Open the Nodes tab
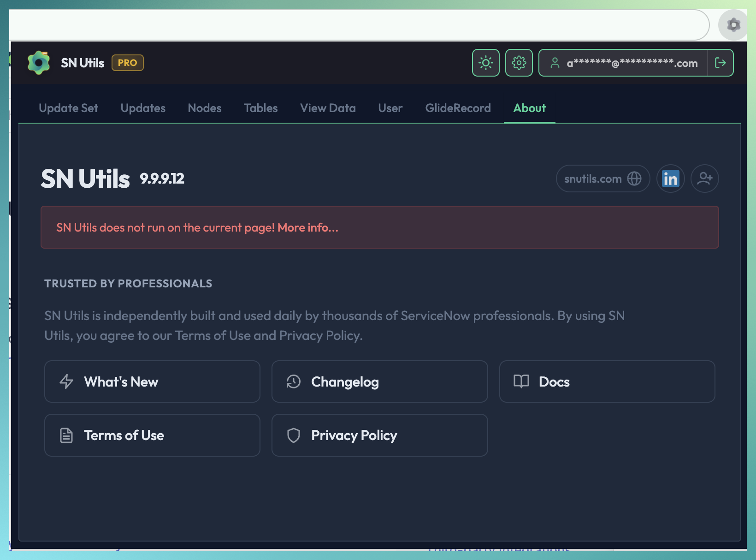The image size is (756, 560). pyautogui.click(x=205, y=108)
